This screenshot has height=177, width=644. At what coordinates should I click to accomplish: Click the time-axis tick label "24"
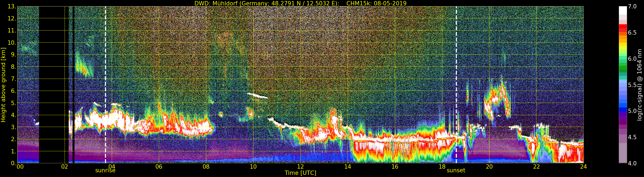coord(583,167)
